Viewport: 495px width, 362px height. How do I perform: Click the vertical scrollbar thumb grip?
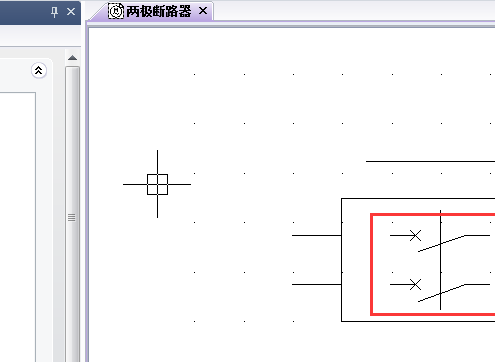click(x=72, y=218)
